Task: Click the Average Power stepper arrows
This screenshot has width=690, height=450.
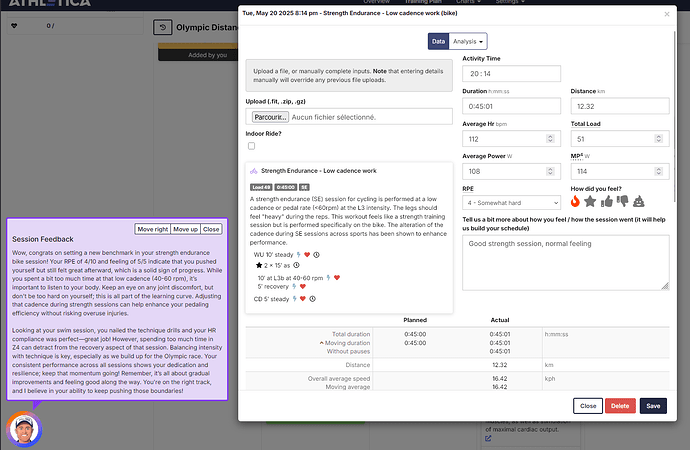Action: (550, 171)
